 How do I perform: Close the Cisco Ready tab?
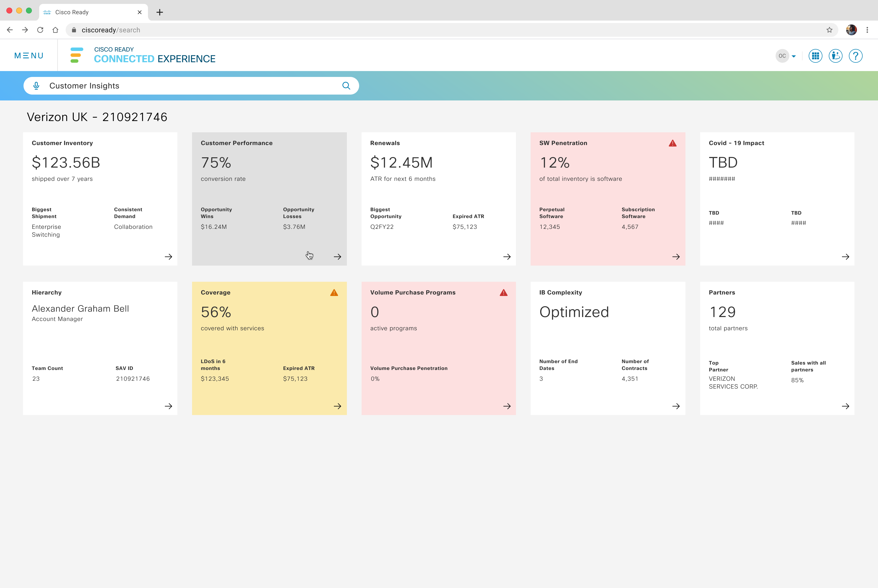(x=139, y=12)
